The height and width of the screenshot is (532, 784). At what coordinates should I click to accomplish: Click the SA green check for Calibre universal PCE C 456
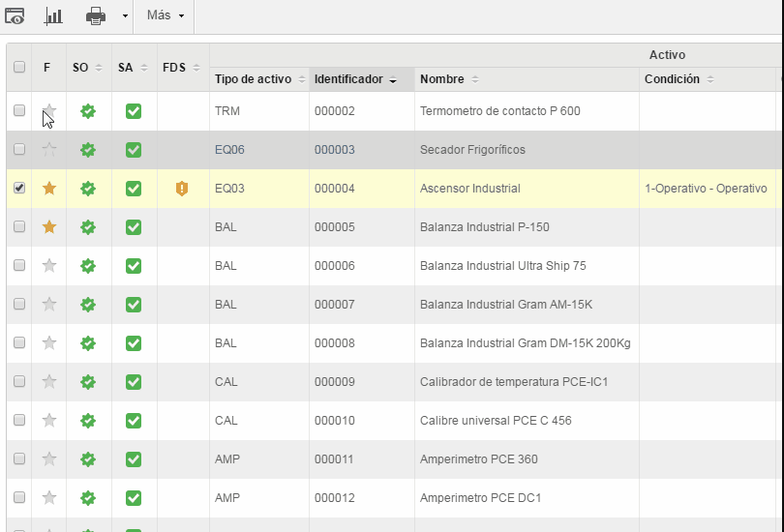tap(134, 421)
